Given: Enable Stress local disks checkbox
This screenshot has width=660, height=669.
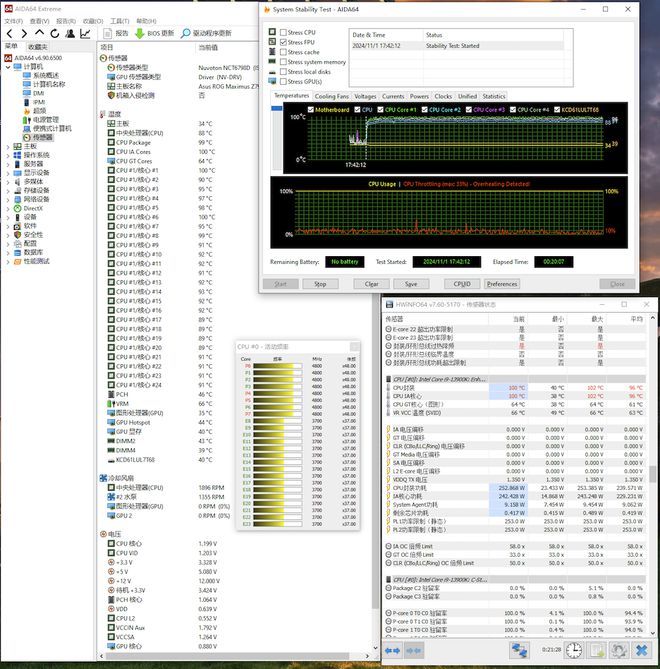Looking at the screenshot, I should tap(283, 72).
